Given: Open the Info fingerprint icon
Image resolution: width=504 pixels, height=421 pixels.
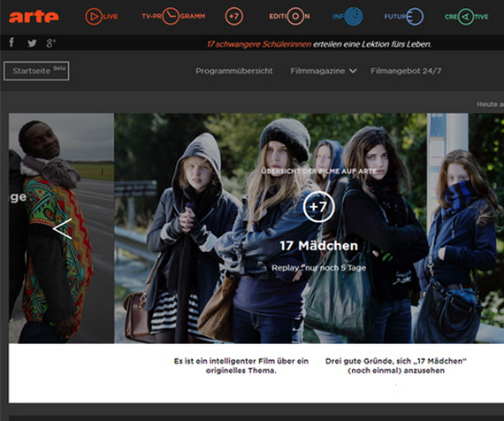Looking at the screenshot, I should click(354, 16).
